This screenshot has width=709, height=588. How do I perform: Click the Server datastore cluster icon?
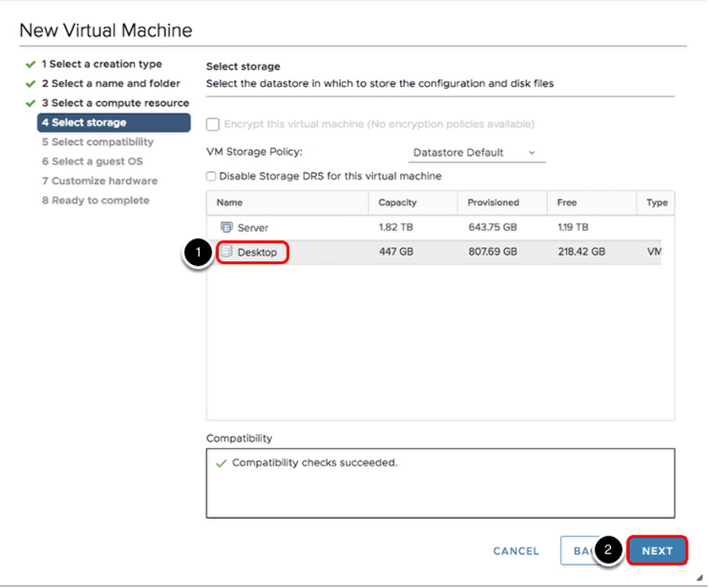pos(227,227)
